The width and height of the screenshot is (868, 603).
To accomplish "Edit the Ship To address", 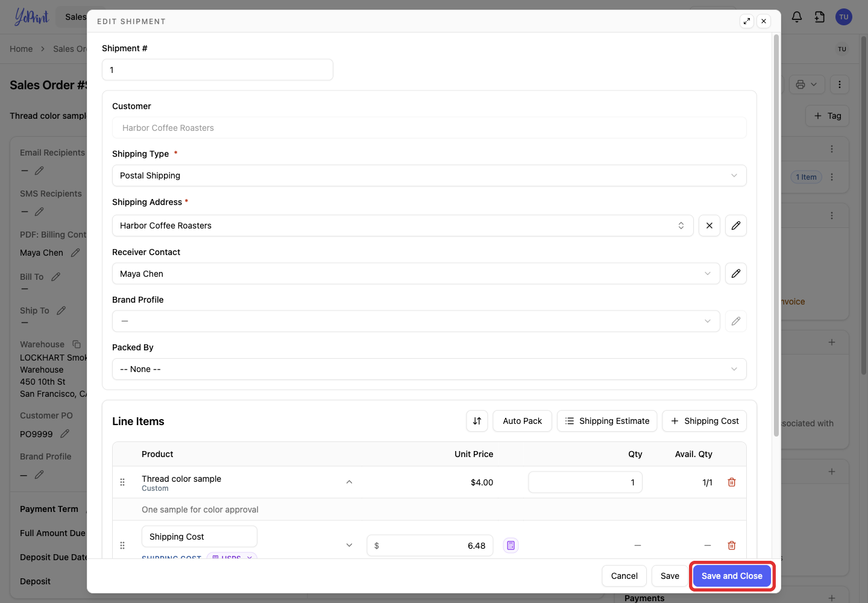I will [61, 311].
